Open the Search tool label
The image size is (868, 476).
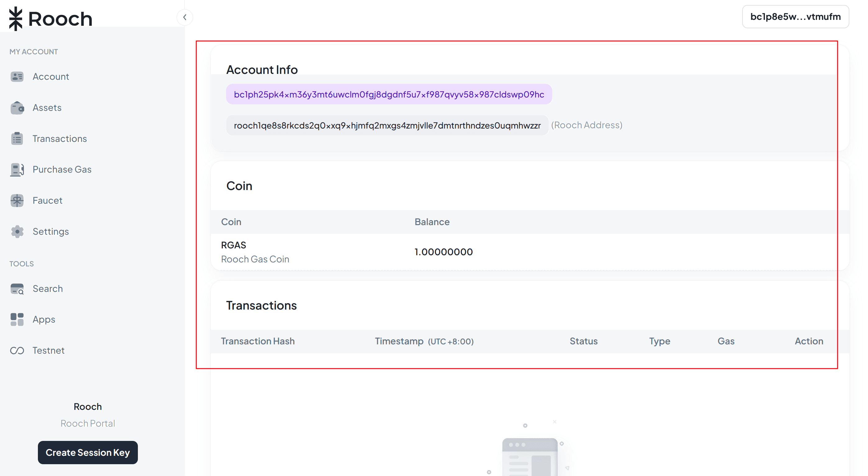(x=48, y=289)
